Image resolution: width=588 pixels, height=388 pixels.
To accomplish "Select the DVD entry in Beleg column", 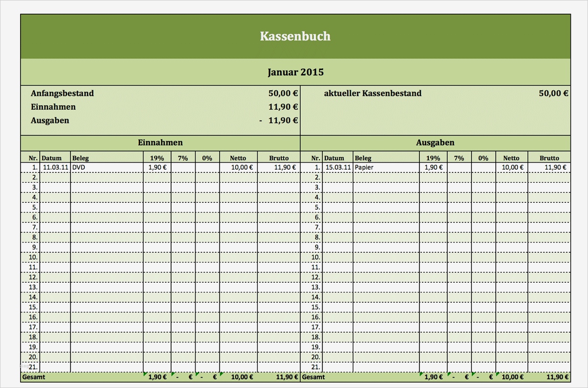I will [x=78, y=167].
